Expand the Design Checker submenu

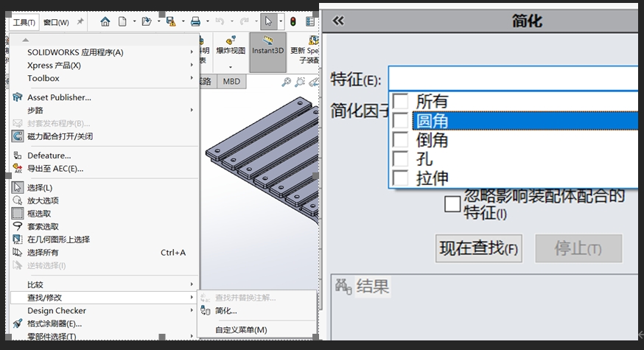192,310
